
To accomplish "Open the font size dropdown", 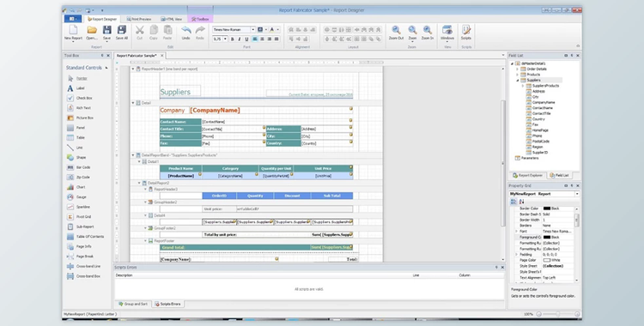I will (x=225, y=39).
